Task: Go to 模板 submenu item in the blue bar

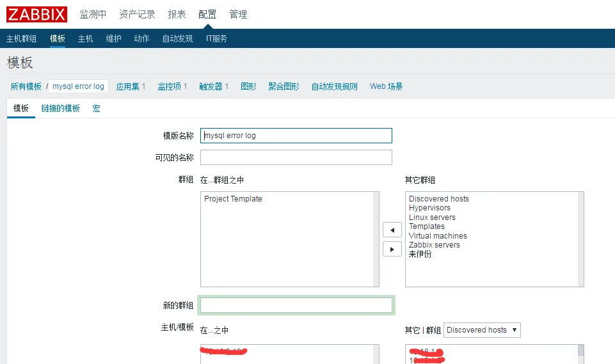Action: (x=57, y=38)
